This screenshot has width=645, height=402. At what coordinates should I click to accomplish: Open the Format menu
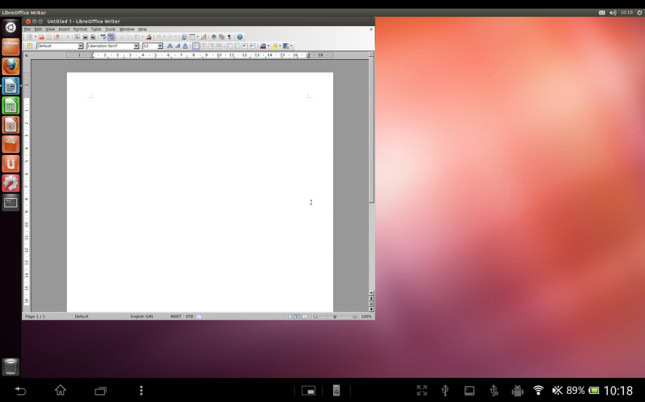[79, 29]
